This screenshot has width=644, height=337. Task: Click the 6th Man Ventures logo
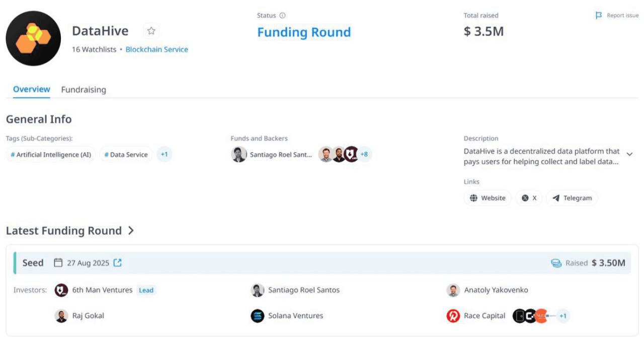point(61,290)
